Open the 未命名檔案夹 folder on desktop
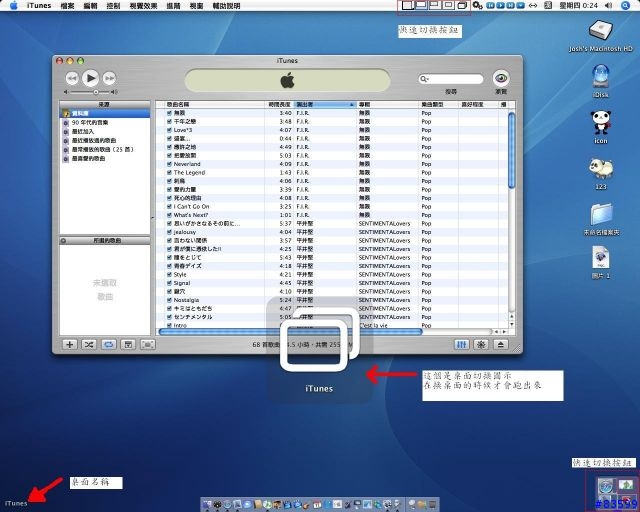The width and height of the screenshot is (640, 512). click(x=601, y=219)
